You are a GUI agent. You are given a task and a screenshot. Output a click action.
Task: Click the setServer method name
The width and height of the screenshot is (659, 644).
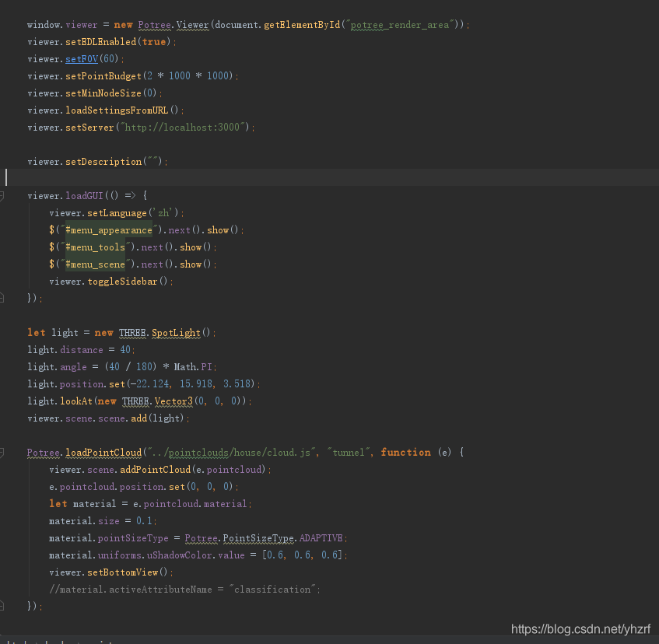pyautogui.click(x=89, y=128)
